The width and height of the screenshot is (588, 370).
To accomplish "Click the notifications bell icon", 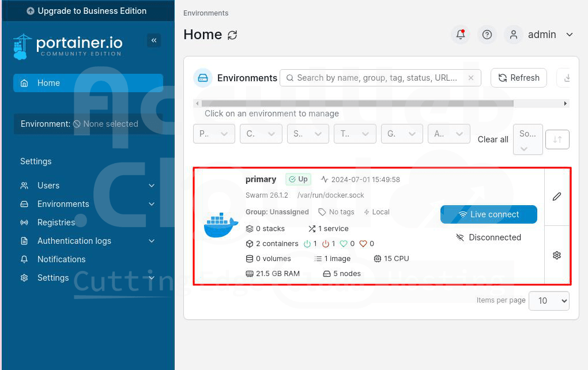I will click(461, 35).
